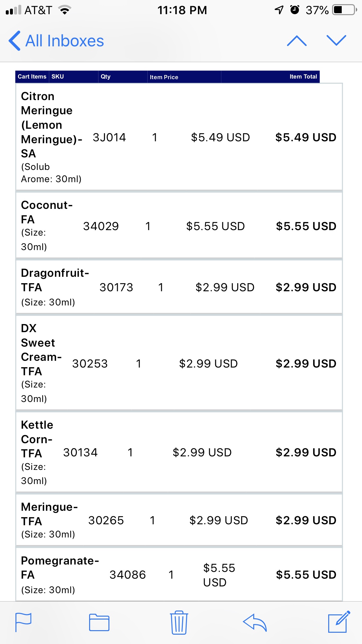Tap the Kettle Corn-TFA item total

tap(306, 453)
